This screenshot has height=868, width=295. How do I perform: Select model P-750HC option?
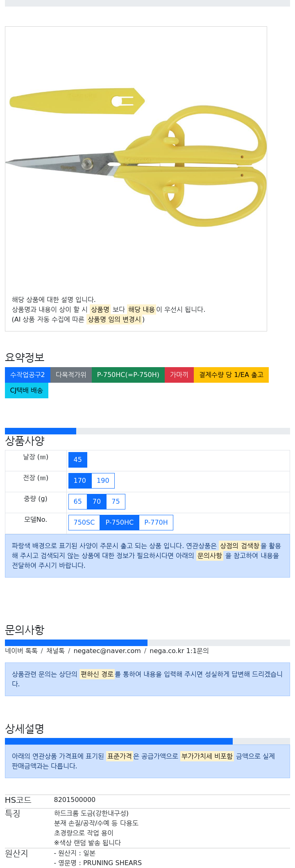click(x=120, y=523)
